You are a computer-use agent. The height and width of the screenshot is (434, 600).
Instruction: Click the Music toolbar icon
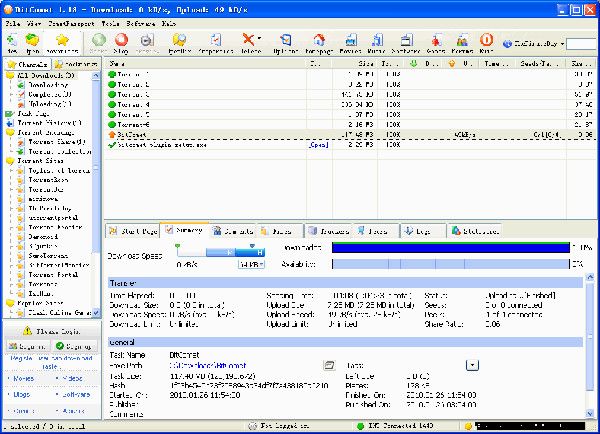pyautogui.click(x=377, y=40)
